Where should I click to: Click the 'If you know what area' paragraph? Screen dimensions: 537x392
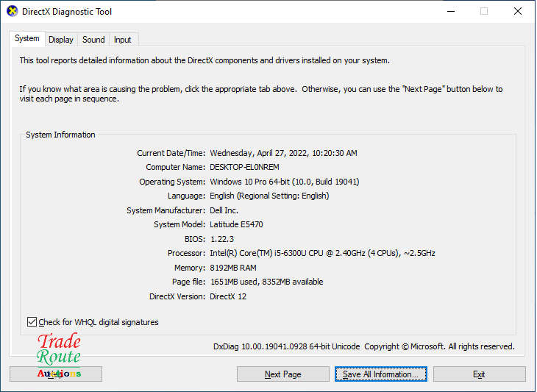point(261,94)
